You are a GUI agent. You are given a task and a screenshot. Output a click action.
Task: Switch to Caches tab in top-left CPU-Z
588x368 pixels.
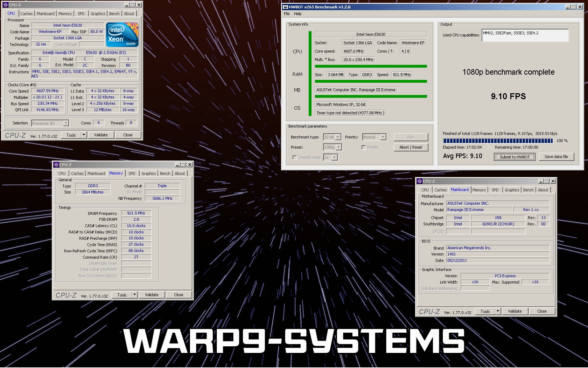pyautogui.click(x=27, y=14)
